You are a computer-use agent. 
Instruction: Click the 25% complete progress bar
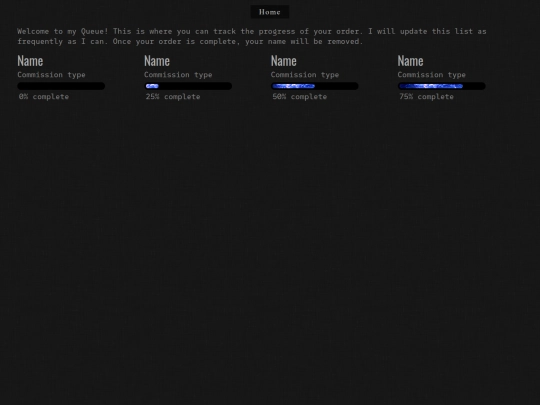(x=188, y=86)
